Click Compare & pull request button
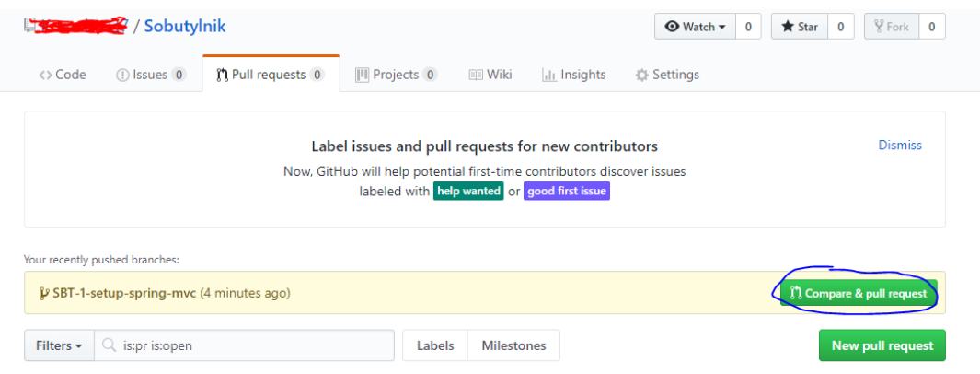Image resolution: width=980 pixels, height=374 pixels. click(859, 293)
